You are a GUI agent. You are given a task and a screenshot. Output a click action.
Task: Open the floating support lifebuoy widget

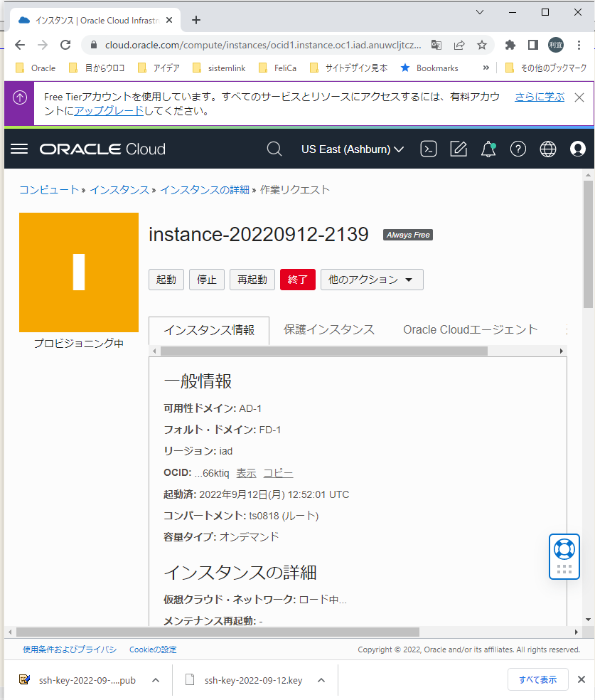pos(564,556)
